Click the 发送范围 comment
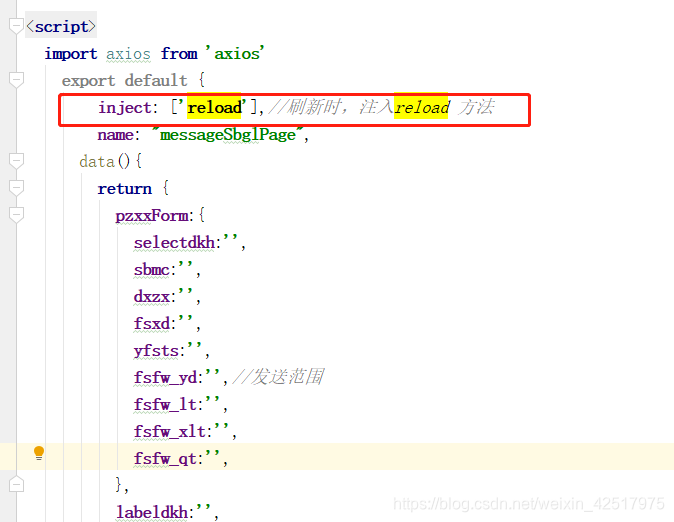The height and width of the screenshot is (522, 674). coord(278,377)
